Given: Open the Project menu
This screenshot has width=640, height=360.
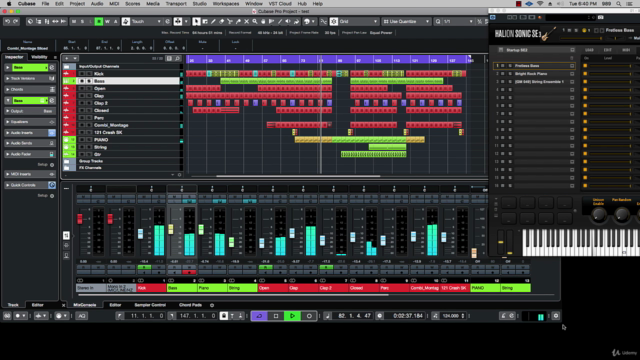Looking at the screenshot, I should pyautogui.click(x=77, y=4).
